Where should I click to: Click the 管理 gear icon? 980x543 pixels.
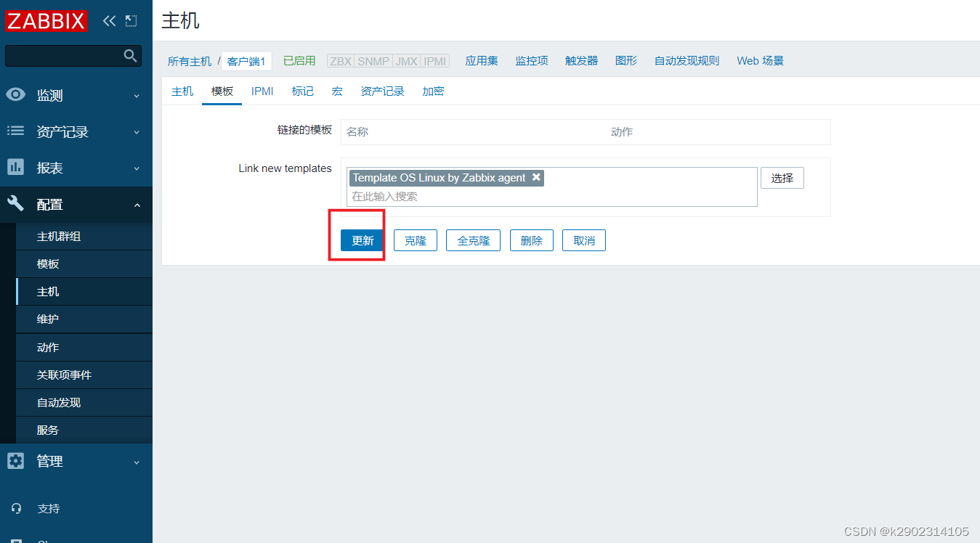coord(16,461)
